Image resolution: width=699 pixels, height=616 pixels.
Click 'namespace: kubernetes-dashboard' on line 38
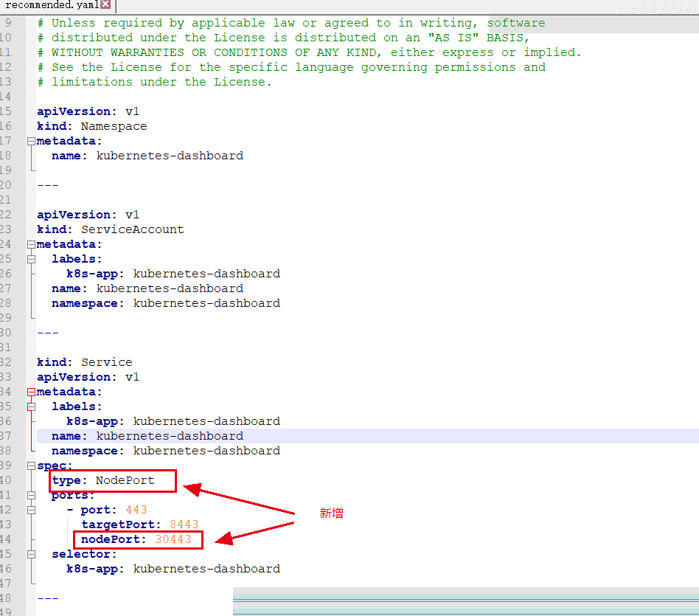click(x=166, y=451)
